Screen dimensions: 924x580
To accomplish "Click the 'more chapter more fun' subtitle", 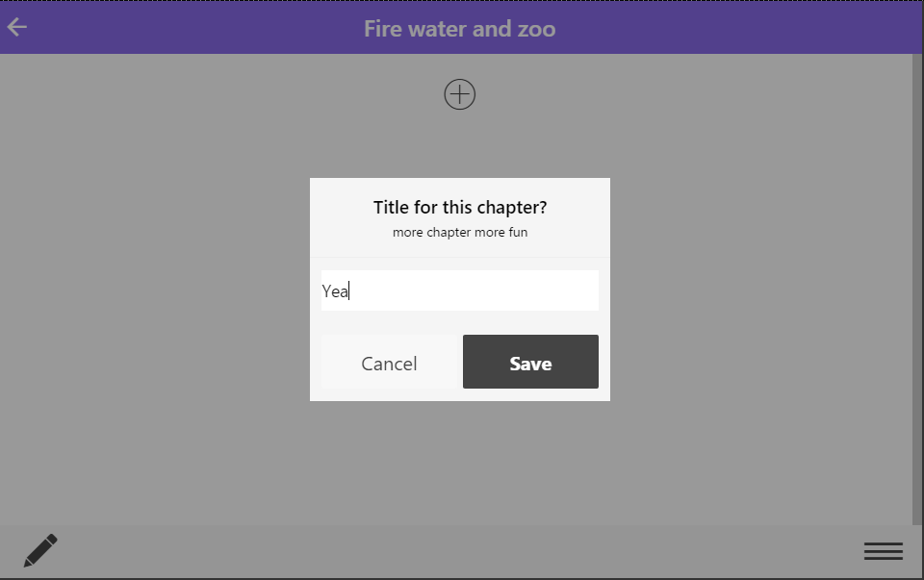I will [460, 233].
